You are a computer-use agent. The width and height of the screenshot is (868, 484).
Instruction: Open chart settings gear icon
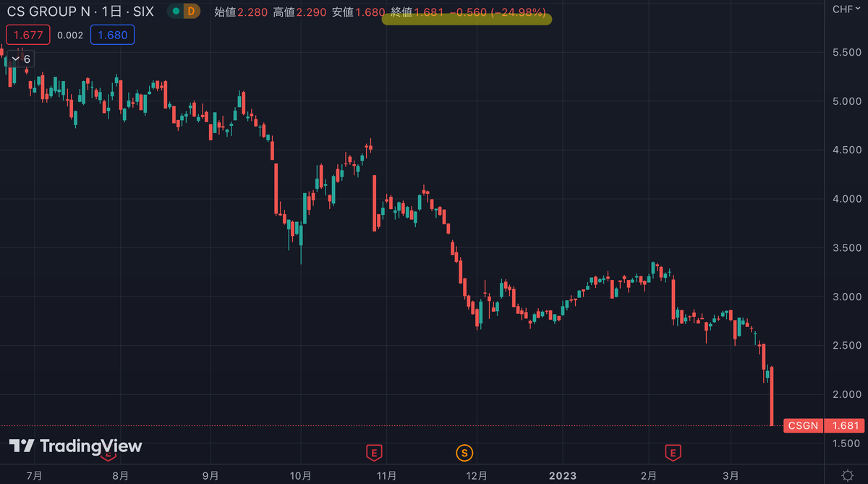click(847, 475)
